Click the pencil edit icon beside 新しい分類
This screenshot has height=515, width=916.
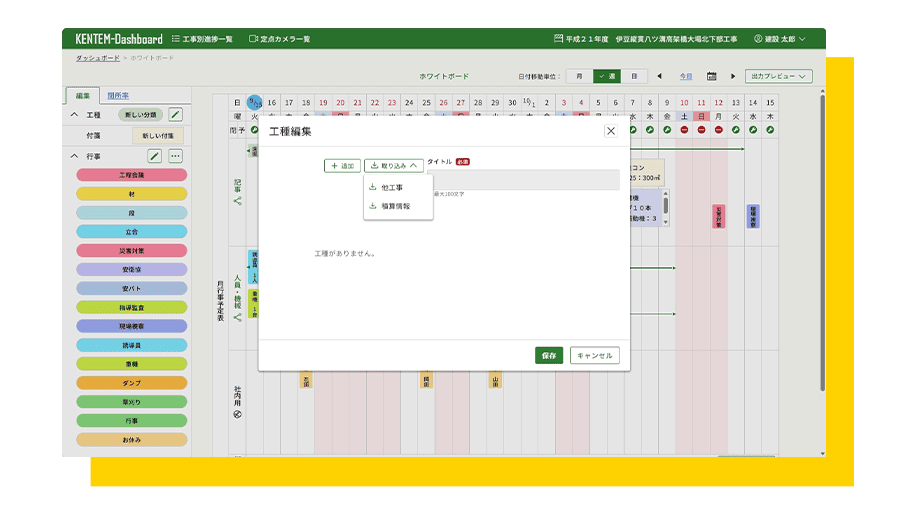[x=175, y=114]
